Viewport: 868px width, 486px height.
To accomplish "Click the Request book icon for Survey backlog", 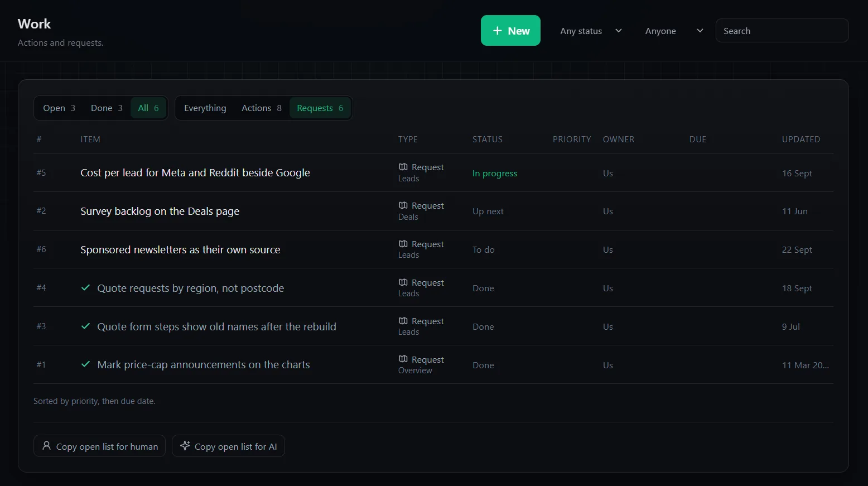I will (x=403, y=205).
